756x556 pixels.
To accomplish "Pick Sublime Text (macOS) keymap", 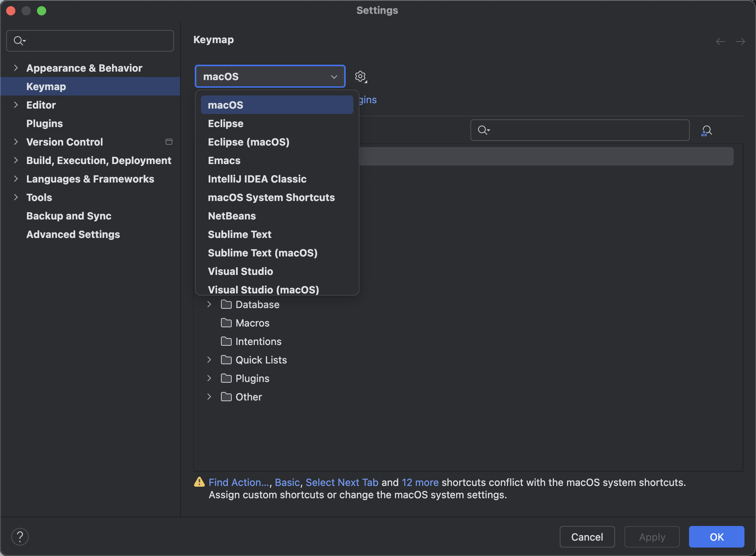I will point(277,253).
